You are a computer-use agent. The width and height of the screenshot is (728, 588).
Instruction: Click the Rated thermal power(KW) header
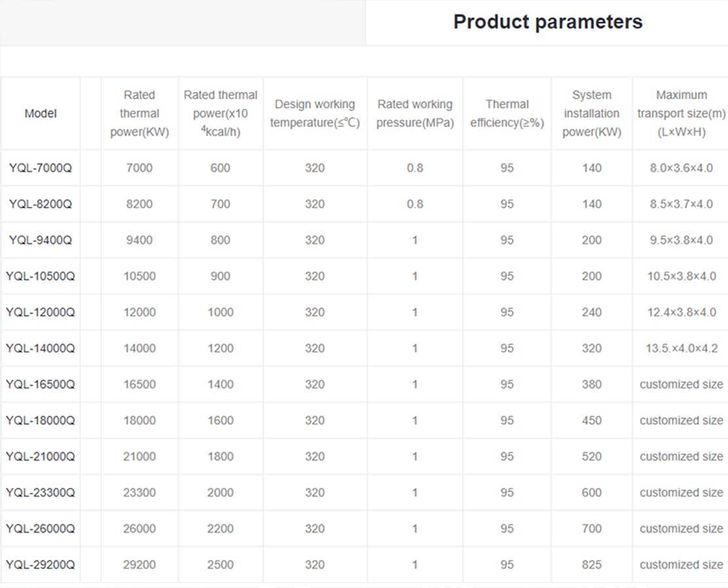pyautogui.click(x=140, y=113)
